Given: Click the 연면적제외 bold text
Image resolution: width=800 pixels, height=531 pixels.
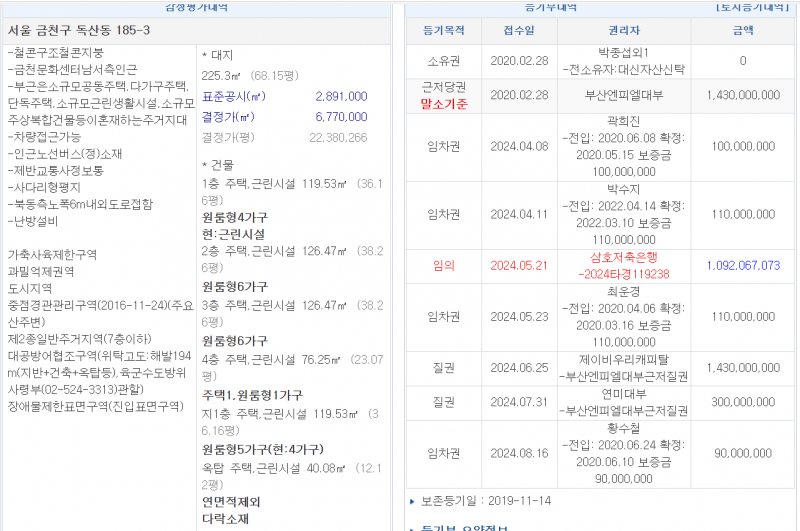Looking at the screenshot, I should point(231,502).
